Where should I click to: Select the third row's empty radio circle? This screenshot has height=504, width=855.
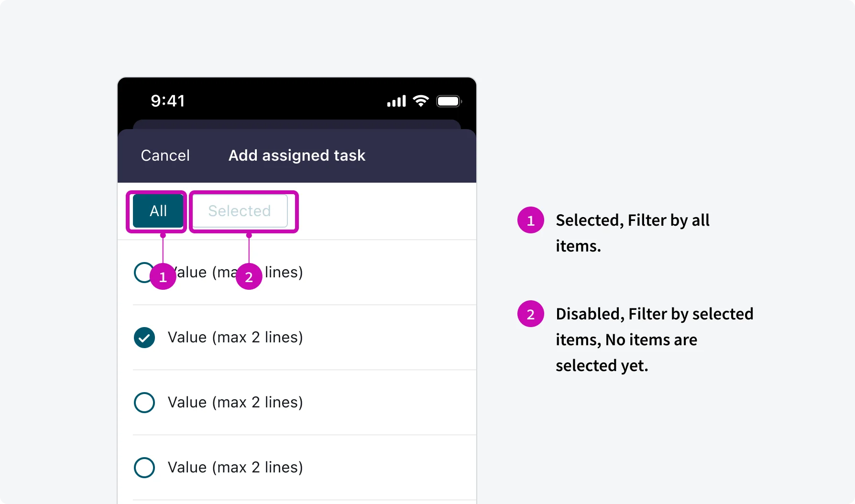[x=144, y=403]
